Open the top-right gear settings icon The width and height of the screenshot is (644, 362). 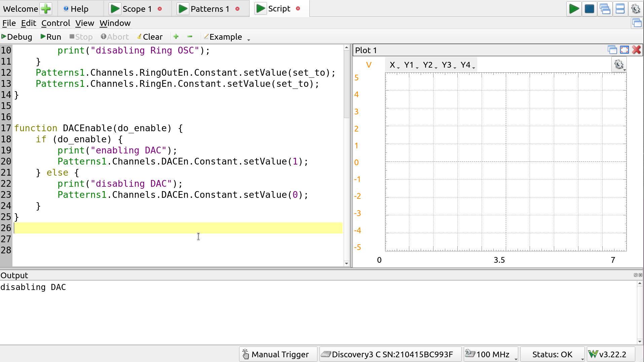[x=636, y=9]
